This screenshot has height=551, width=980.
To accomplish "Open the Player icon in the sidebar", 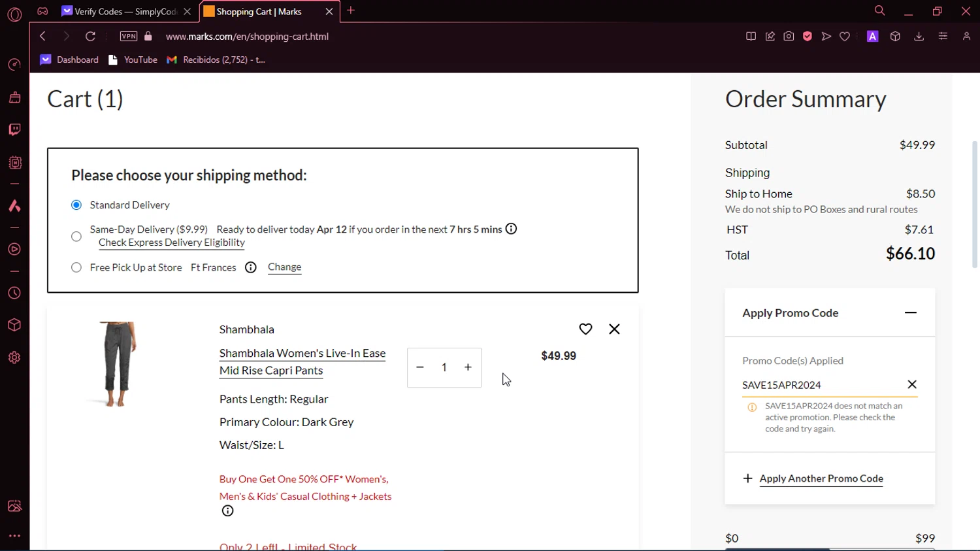I will tap(14, 249).
